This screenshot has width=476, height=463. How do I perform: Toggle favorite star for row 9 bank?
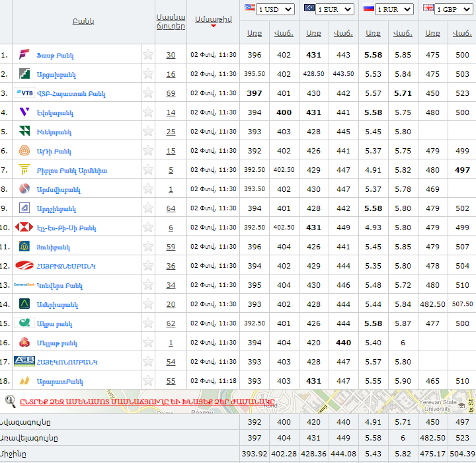(148, 208)
